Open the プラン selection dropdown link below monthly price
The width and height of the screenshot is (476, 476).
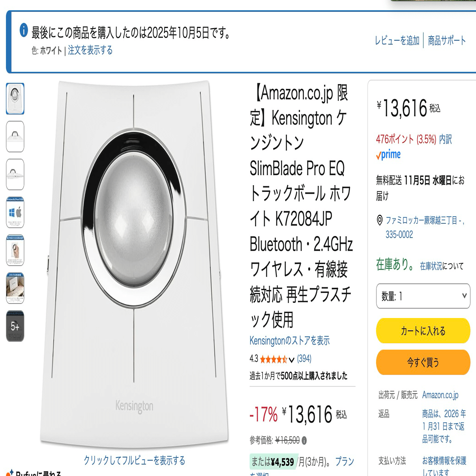click(344, 461)
